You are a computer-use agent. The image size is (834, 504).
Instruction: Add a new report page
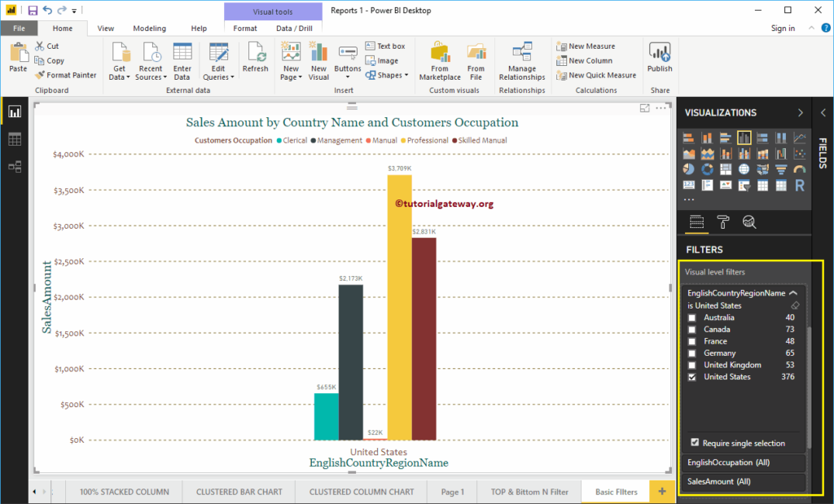(x=661, y=491)
